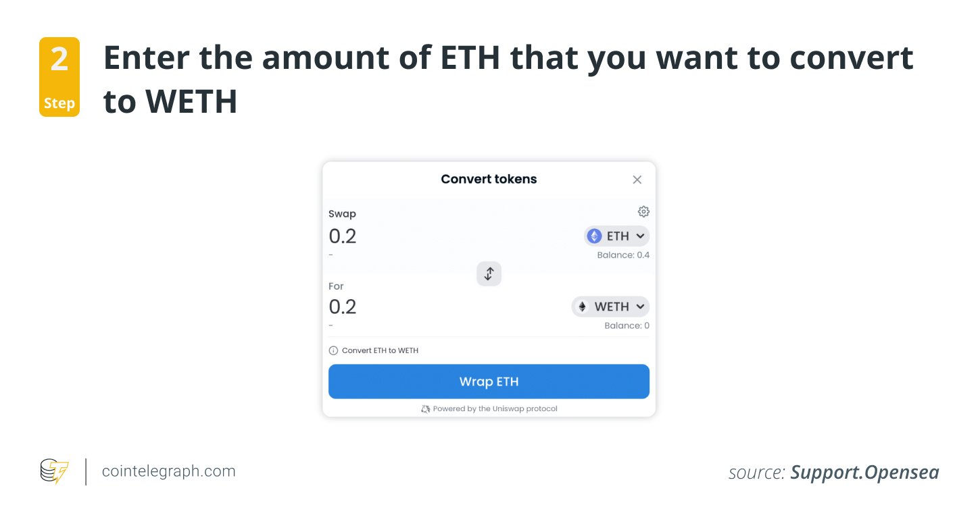Open the cointelegraph.com link

pos(168,471)
